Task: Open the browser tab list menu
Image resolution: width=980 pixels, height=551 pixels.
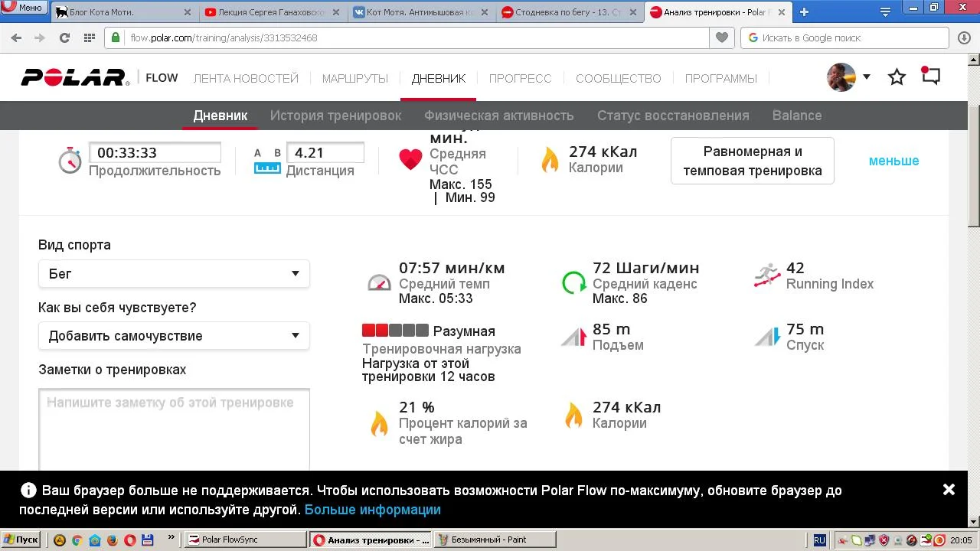Action: click(x=885, y=11)
